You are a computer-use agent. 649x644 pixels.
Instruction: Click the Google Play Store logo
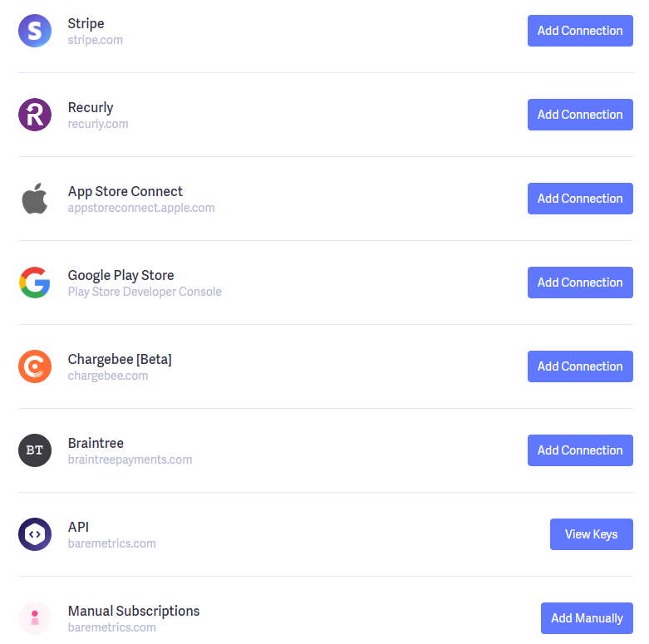tap(35, 283)
